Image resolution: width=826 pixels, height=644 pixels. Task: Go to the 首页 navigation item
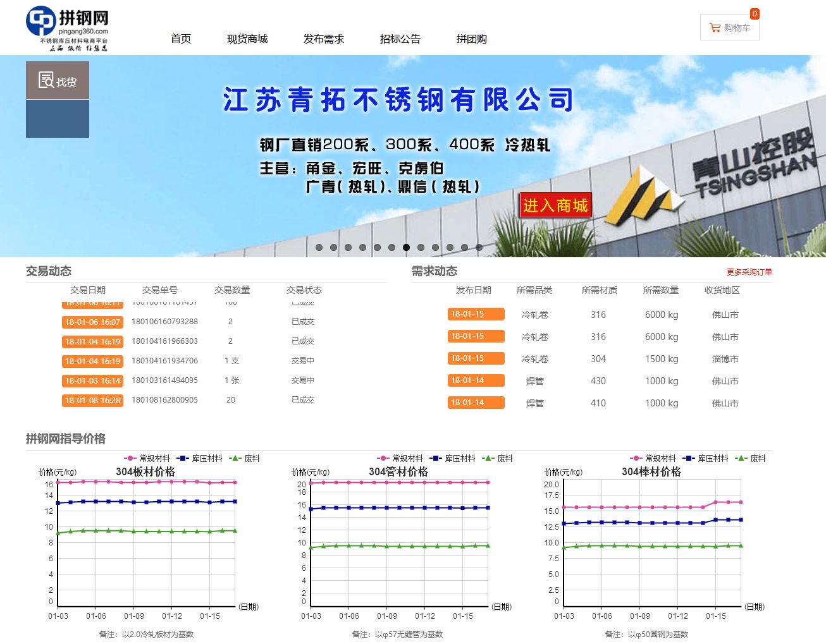coord(181,39)
